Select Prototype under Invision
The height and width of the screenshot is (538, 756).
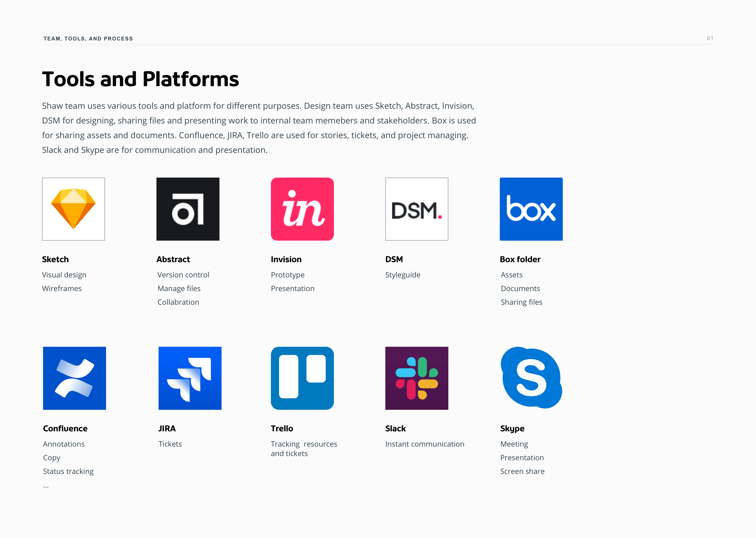[288, 275]
